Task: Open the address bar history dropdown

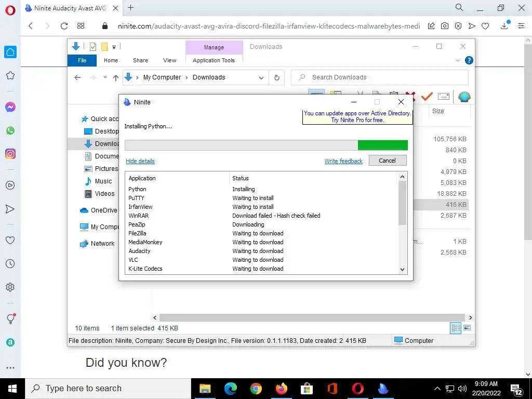Action: (x=261, y=78)
